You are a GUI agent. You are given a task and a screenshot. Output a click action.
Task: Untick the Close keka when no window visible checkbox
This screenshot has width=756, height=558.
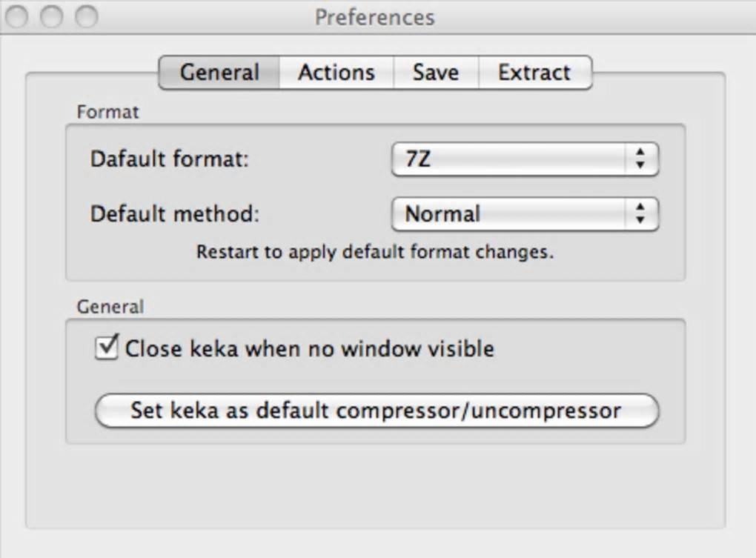click(107, 348)
